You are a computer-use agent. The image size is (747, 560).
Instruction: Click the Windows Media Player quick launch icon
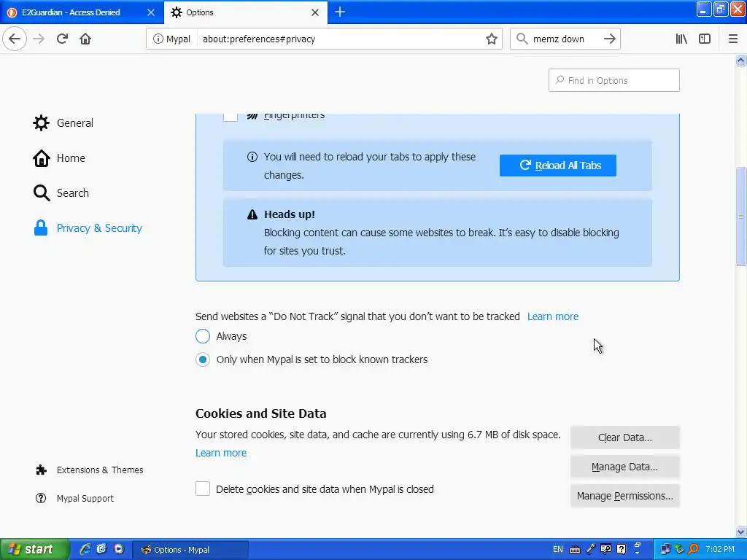click(x=119, y=549)
